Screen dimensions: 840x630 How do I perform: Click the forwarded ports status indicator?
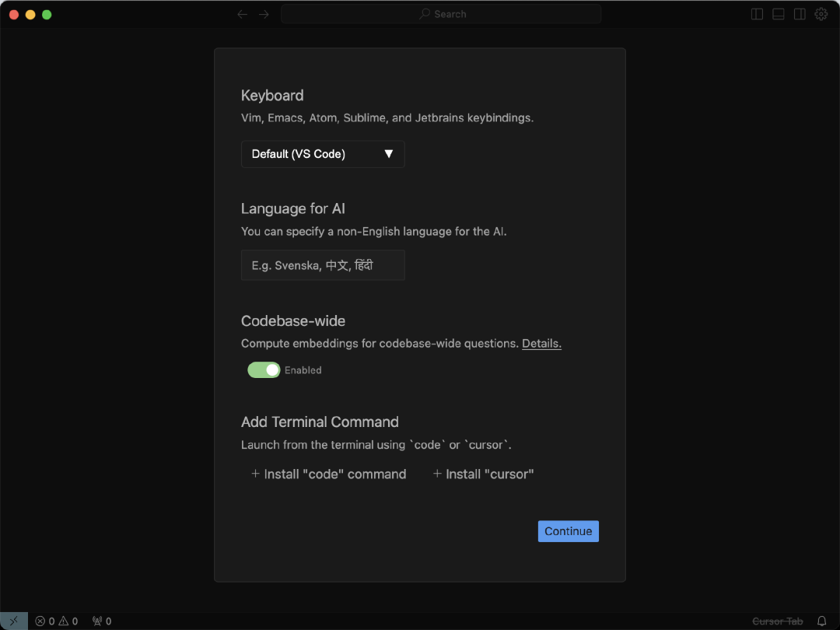pyautogui.click(x=102, y=621)
